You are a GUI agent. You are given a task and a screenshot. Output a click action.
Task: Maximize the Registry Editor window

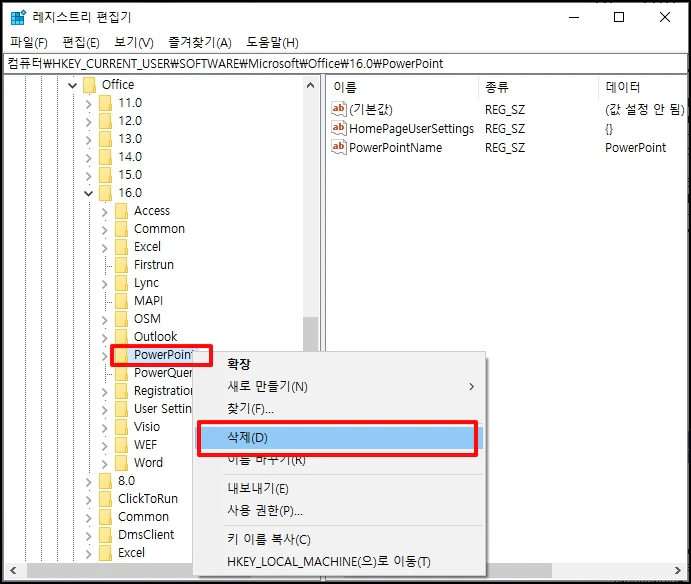(619, 17)
